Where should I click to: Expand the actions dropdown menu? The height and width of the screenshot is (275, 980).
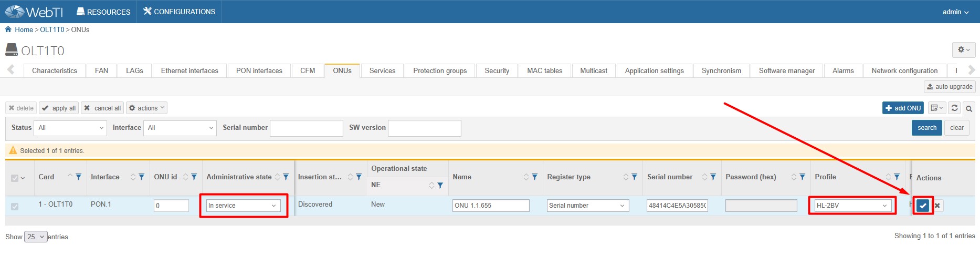click(147, 108)
